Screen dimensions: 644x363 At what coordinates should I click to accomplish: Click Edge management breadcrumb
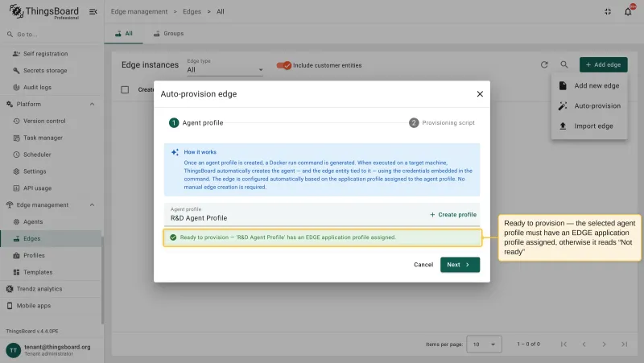click(139, 12)
